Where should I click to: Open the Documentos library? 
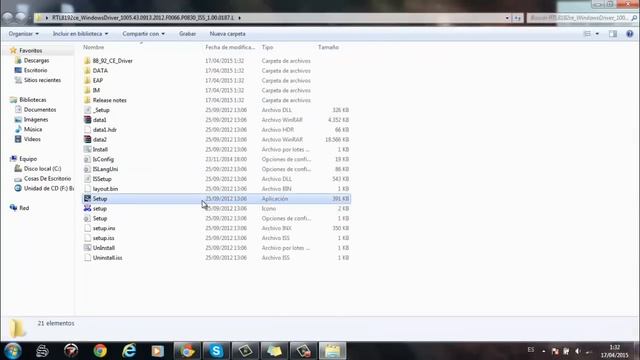pyautogui.click(x=40, y=109)
